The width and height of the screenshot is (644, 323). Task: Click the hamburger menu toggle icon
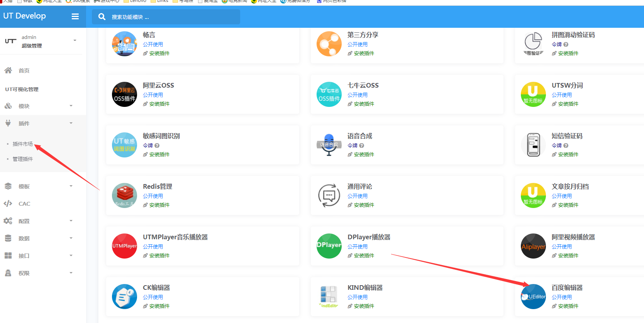click(x=75, y=16)
